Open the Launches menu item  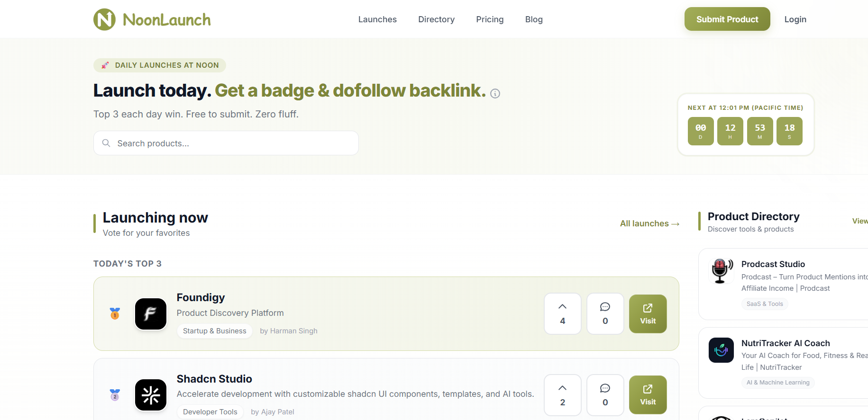pyautogui.click(x=377, y=19)
